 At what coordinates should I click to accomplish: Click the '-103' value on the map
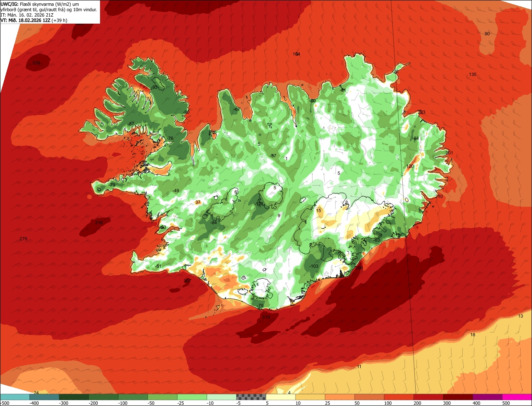coord(314,267)
